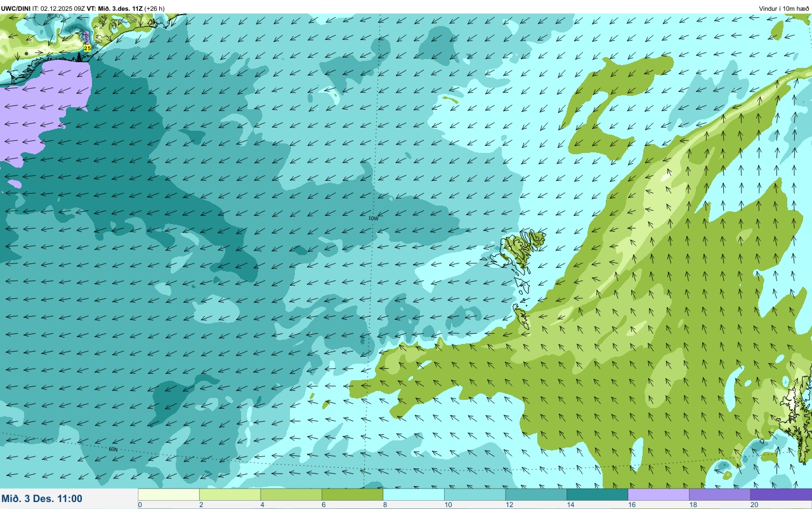812x509 pixels.
Task: Click the yellow '25' wind speed marker
Action: [x=88, y=48]
